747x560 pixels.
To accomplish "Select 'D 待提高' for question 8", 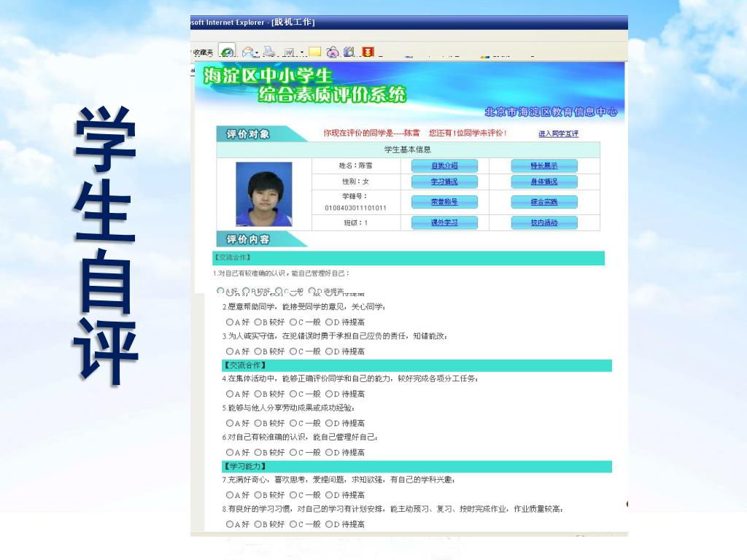I will pos(329,524).
